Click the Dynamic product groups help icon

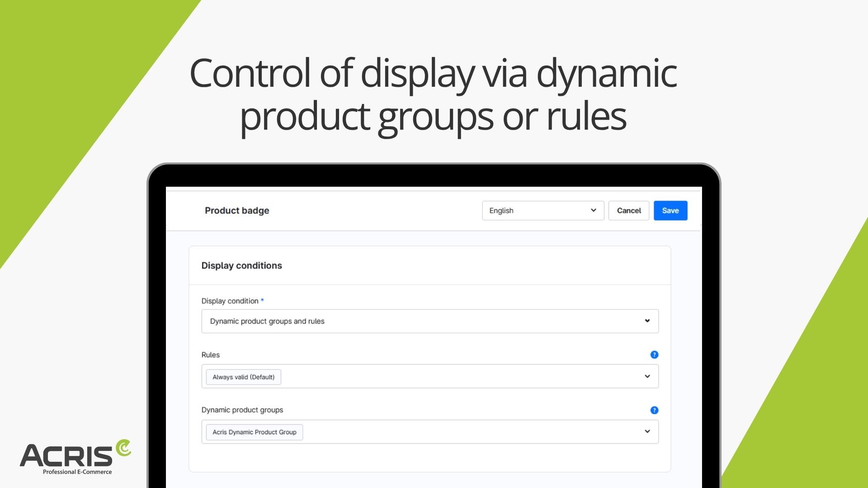pyautogui.click(x=654, y=410)
